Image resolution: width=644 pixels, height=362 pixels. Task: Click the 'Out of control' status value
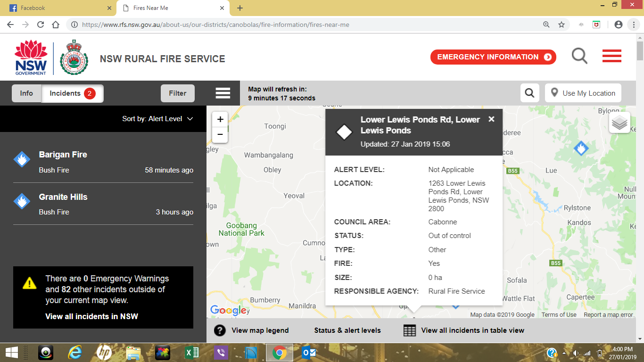(x=450, y=236)
